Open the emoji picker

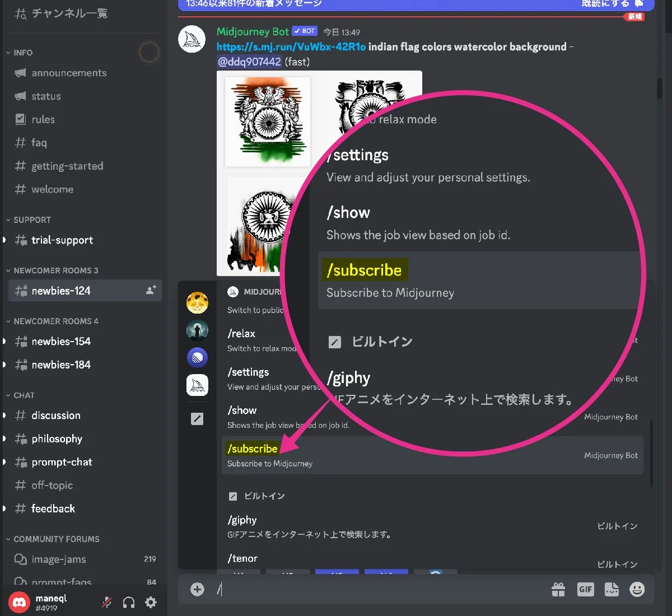637,589
